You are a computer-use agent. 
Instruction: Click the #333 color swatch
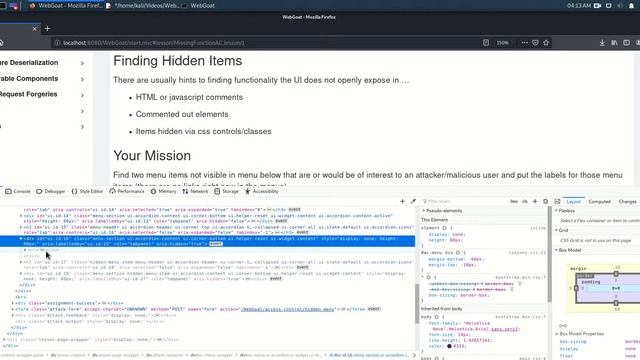(449, 346)
